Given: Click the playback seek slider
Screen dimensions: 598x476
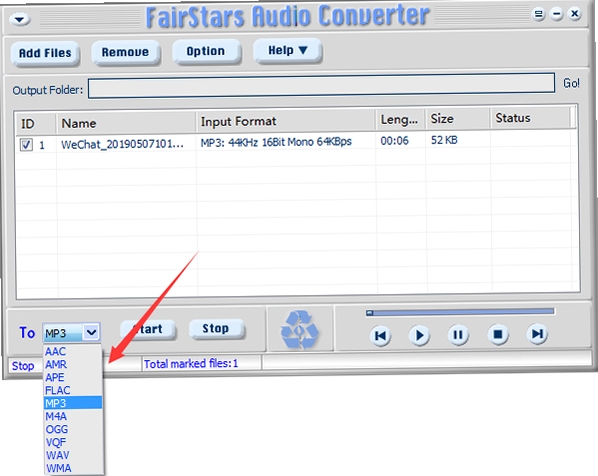Looking at the screenshot, I should [x=460, y=312].
